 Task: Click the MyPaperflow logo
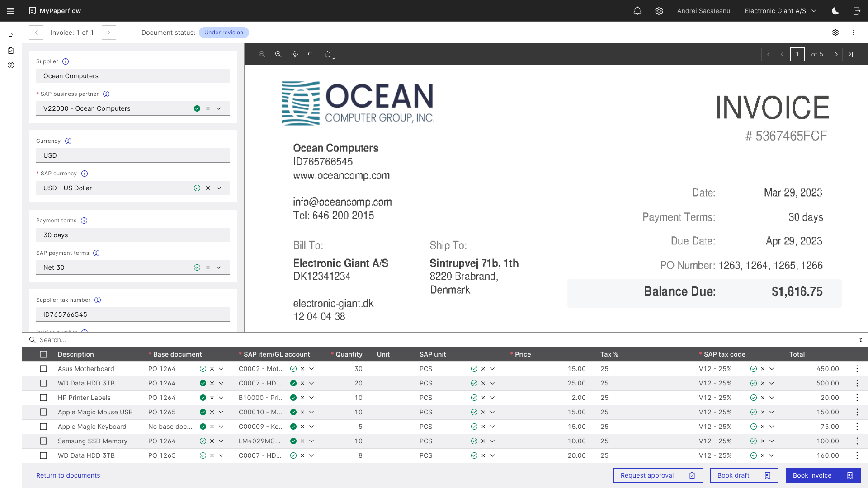pos(55,11)
